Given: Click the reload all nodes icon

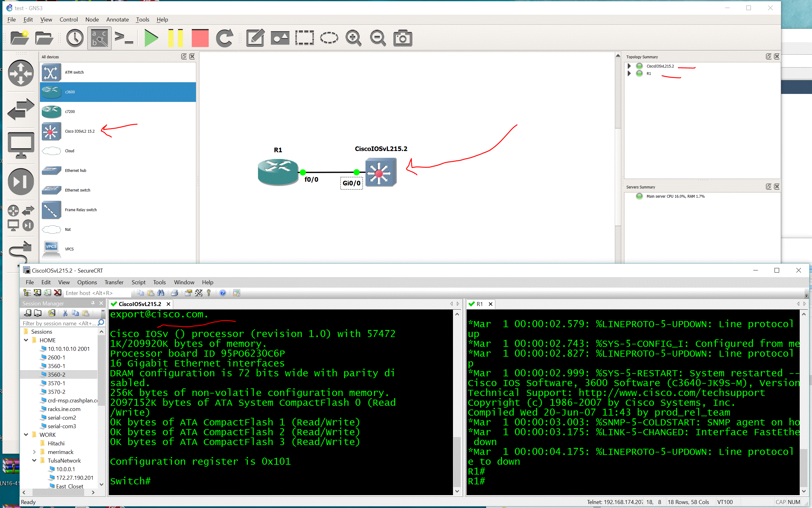Looking at the screenshot, I should [224, 38].
